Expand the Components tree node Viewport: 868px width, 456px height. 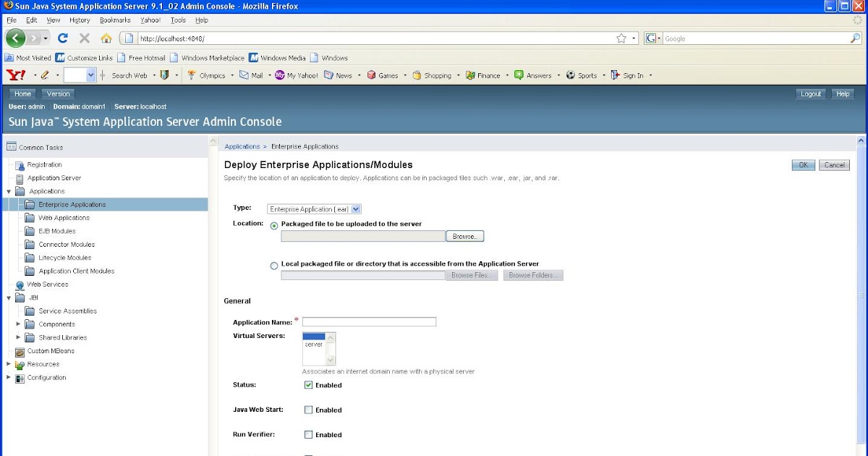click(18, 324)
